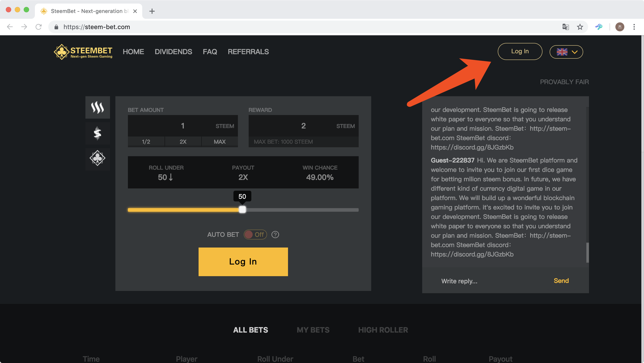Open the Auto Bet help question icon
Image resolution: width=644 pixels, height=363 pixels.
[275, 235]
